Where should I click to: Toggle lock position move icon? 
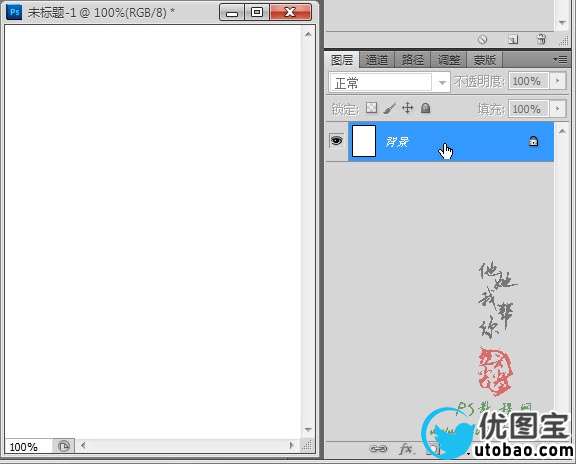(x=407, y=108)
